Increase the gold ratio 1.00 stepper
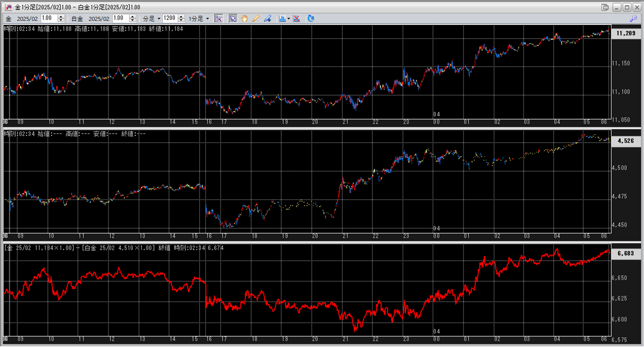Image resolution: width=644 pixels, height=347 pixels. click(x=61, y=17)
